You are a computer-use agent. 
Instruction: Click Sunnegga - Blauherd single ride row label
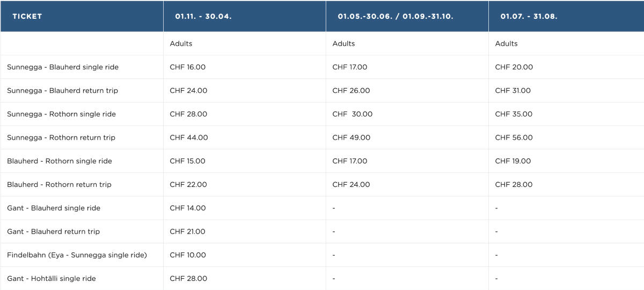pos(63,67)
